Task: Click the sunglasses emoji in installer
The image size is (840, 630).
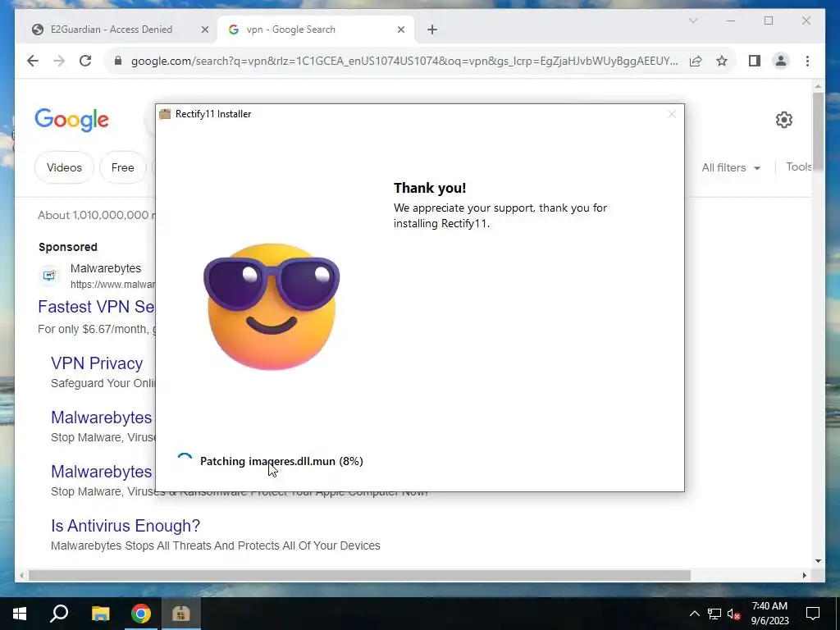Action: tap(272, 305)
